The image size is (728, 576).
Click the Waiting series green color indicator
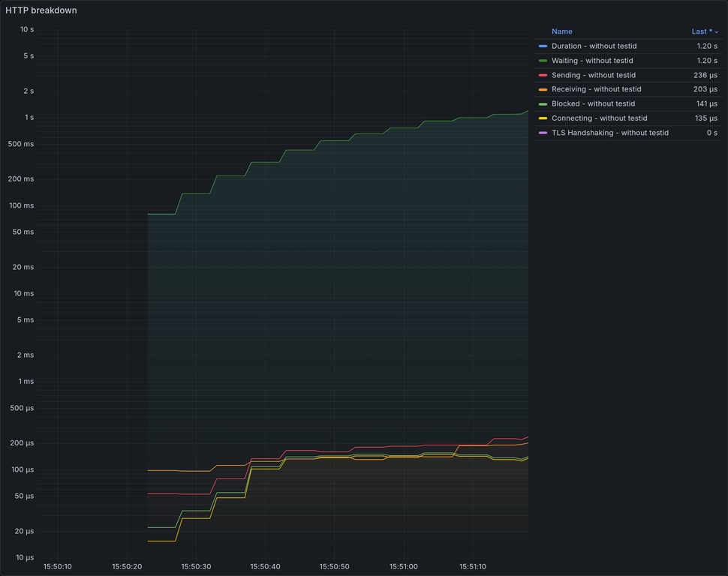(542, 60)
